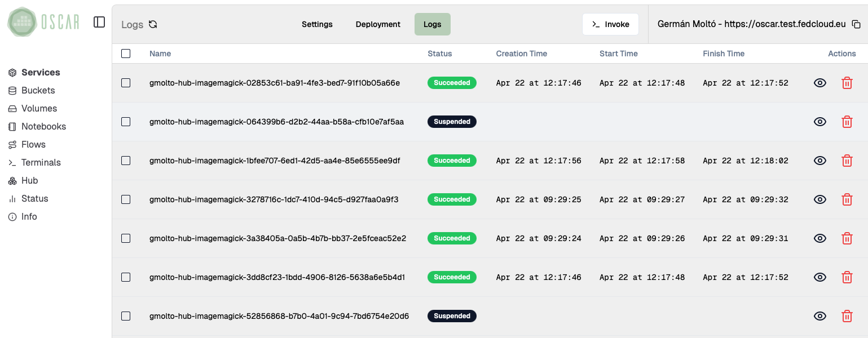Image resolution: width=868 pixels, height=338 pixels.
Task: Switch to the Settings tab
Action: [317, 24]
